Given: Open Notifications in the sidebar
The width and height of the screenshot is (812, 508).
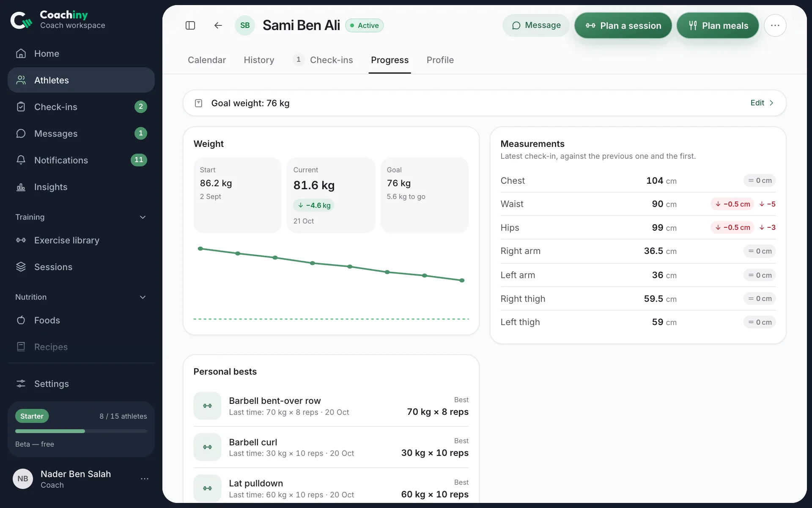Looking at the screenshot, I should point(81,160).
